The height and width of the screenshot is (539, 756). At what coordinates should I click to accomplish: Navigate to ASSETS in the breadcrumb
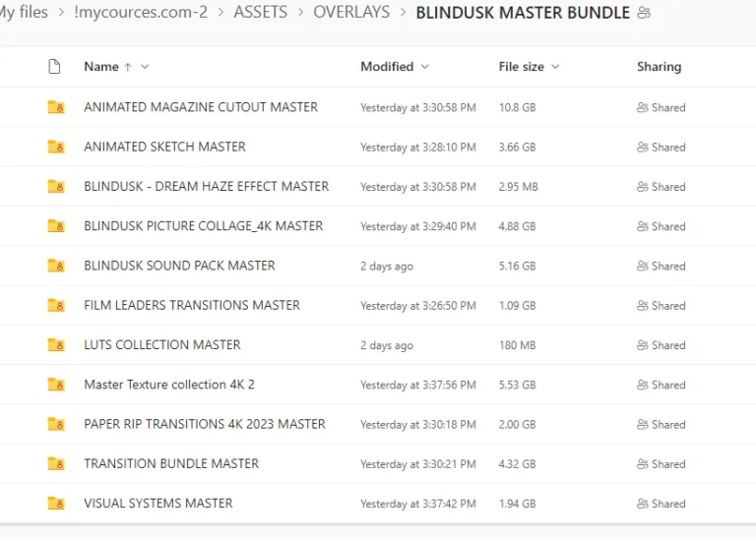[x=260, y=13]
